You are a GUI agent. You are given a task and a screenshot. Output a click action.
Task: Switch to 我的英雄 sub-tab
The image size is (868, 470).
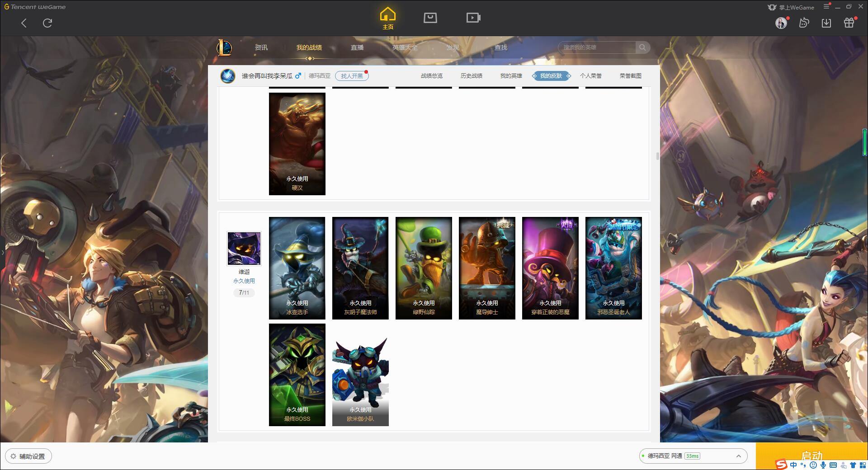click(x=511, y=76)
